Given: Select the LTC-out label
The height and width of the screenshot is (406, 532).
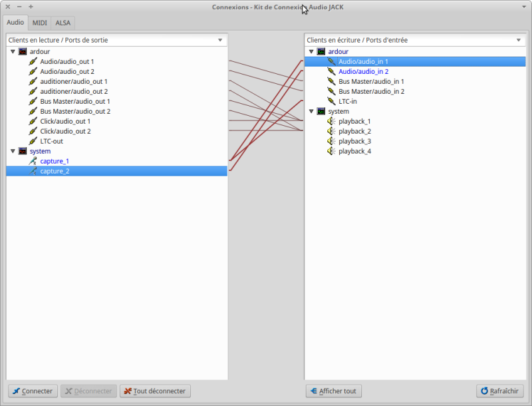Looking at the screenshot, I should tap(52, 141).
